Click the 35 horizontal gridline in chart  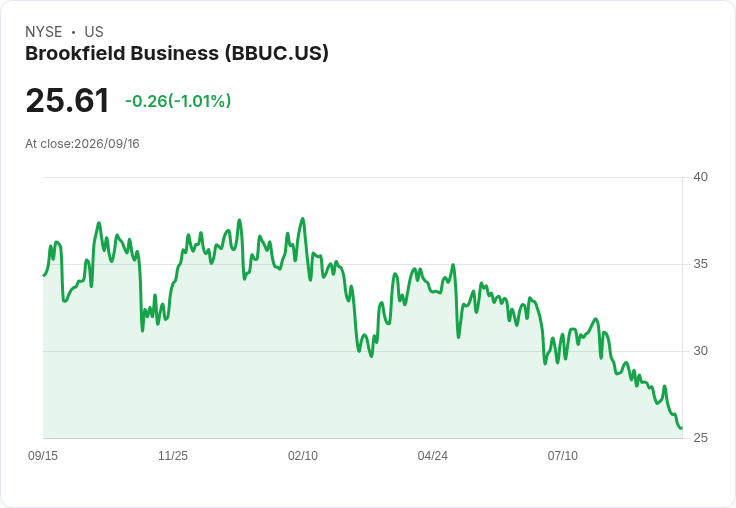click(363, 264)
